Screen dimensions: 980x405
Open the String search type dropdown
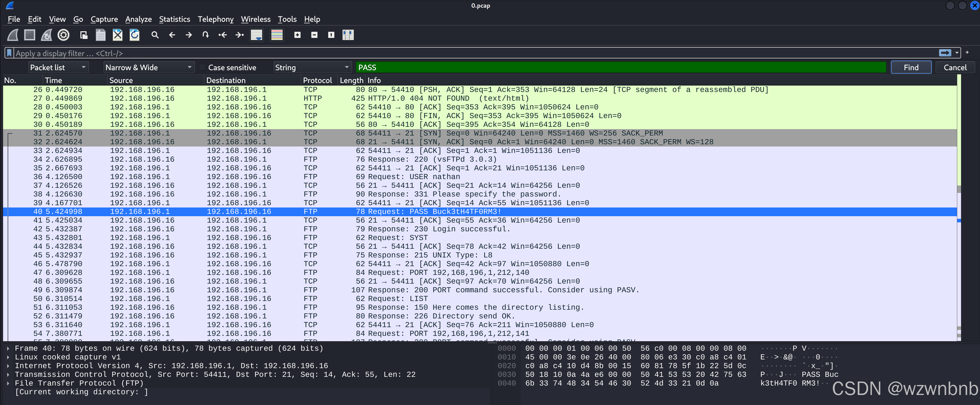[312, 68]
